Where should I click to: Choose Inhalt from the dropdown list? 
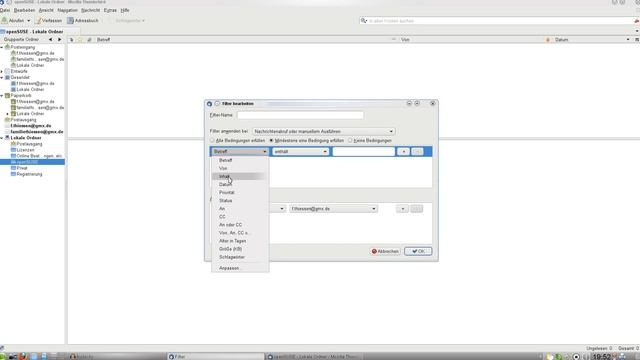click(240, 176)
